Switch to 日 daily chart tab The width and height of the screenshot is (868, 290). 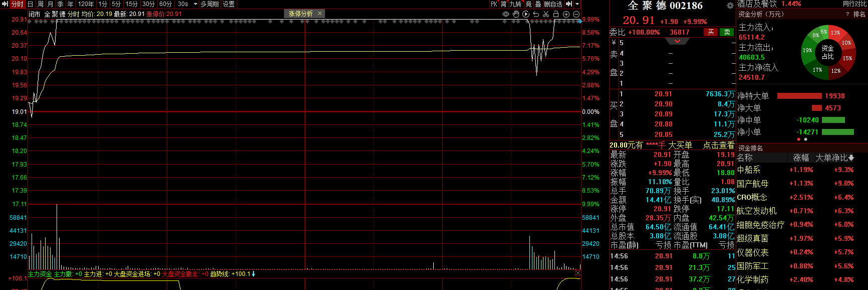(30, 4)
